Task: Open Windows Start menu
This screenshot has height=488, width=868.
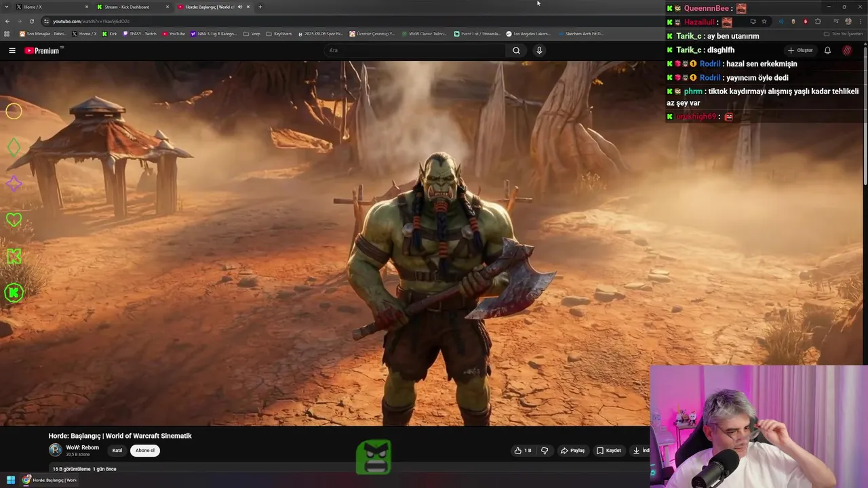Action: click(x=11, y=480)
